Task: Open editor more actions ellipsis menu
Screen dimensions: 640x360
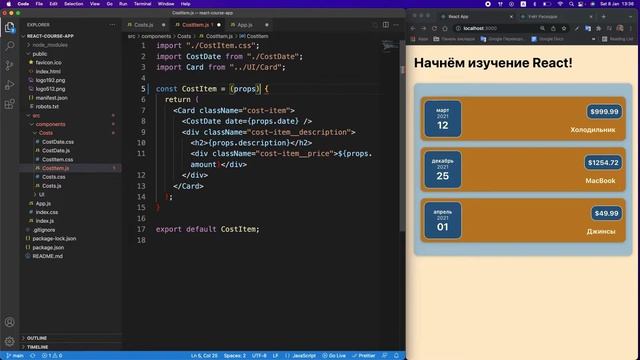Action: click(396, 24)
